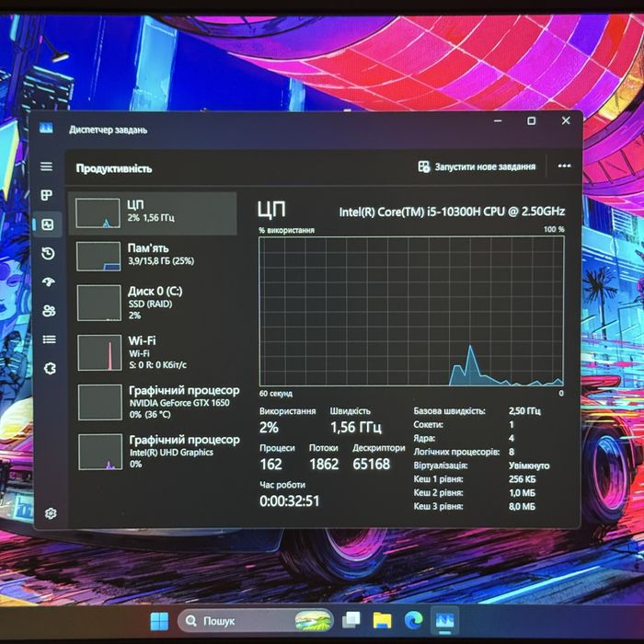644x644 pixels.
Task: Minimize the Task Manager window
Action: click(x=498, y=121)
